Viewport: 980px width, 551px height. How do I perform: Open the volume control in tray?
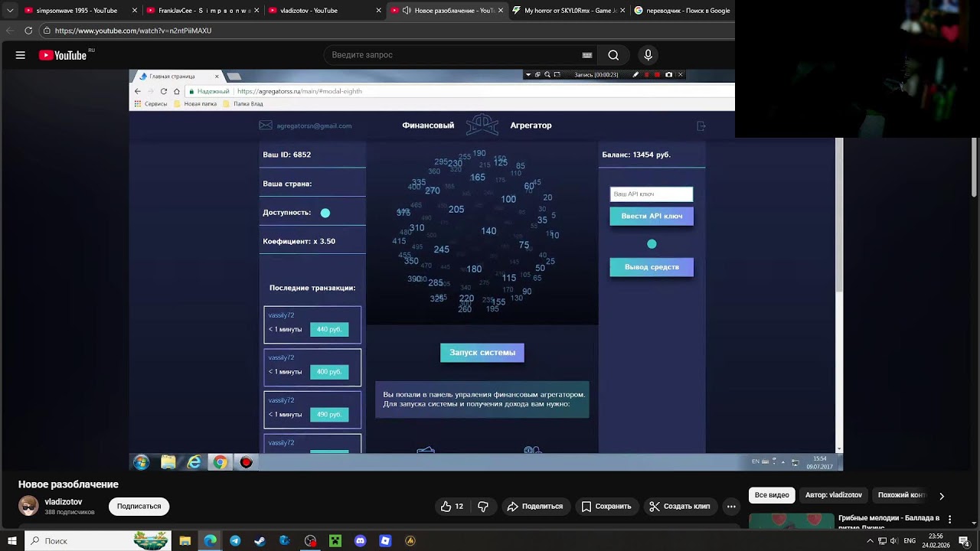(893, 541)
